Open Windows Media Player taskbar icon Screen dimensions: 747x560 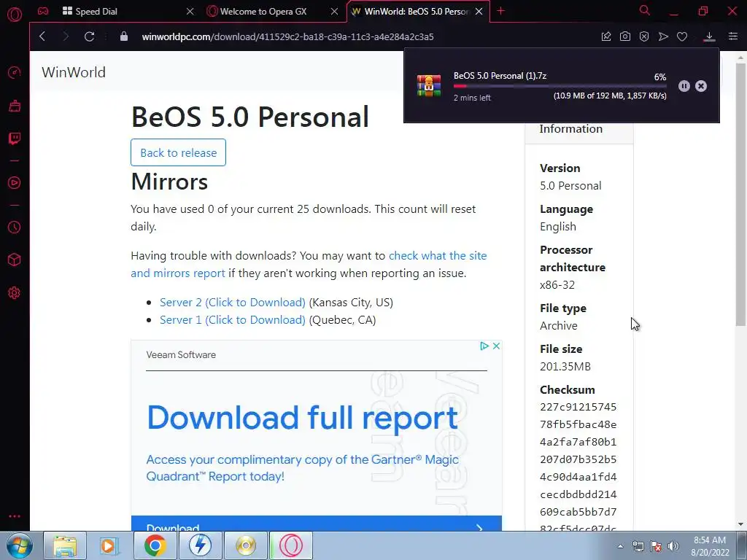[109, 545]
